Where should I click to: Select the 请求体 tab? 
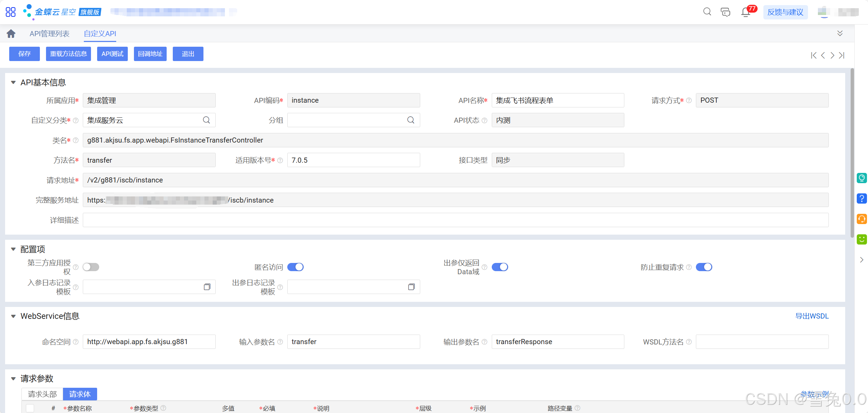(x=80, y=394)
